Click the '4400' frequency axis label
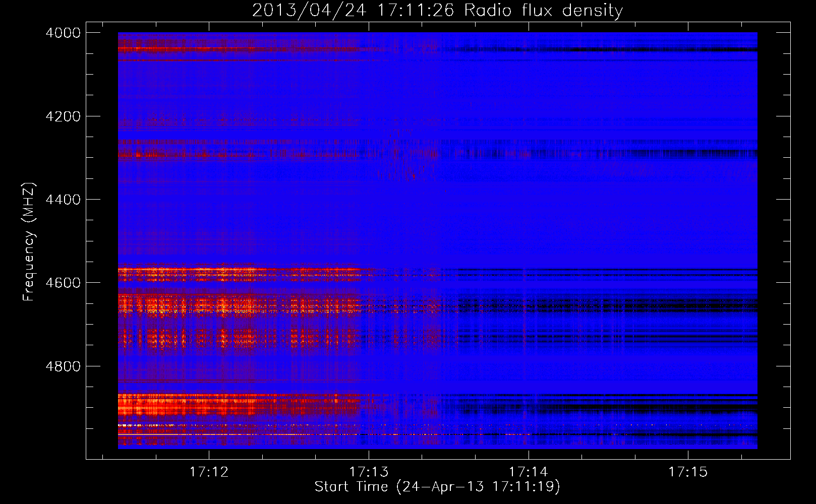Viewport: 816px width, 504px height. click(x=63, y=200)
